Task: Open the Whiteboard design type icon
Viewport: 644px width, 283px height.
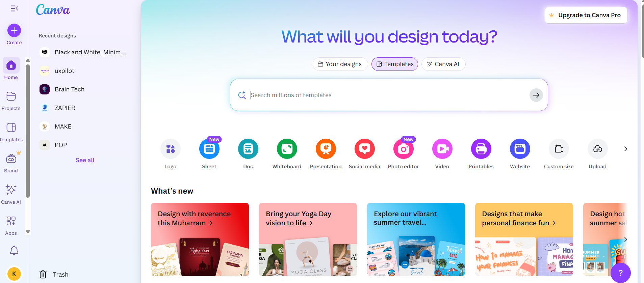Action: (x=287, y=149)
